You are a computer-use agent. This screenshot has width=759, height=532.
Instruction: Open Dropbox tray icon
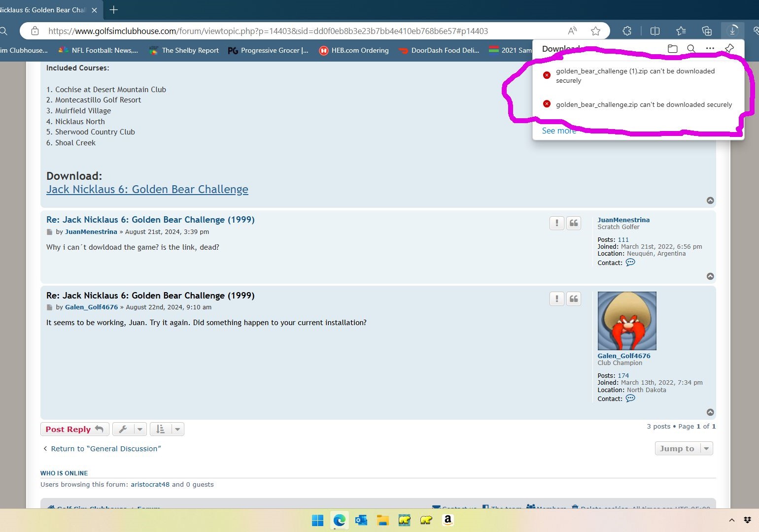(x=748, y=520)
